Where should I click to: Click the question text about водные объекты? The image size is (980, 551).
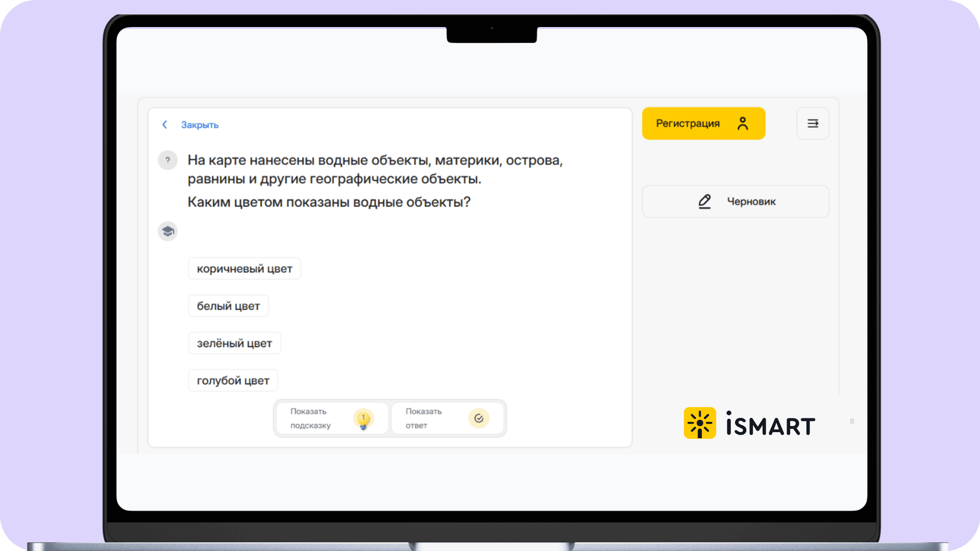click(329, 202)
